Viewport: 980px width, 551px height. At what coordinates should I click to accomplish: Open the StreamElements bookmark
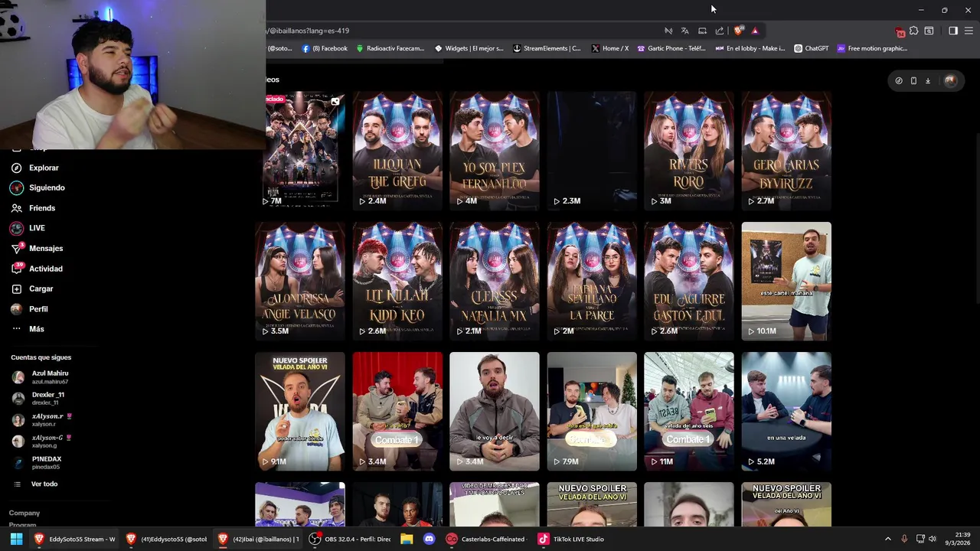[x=547, y=48]
